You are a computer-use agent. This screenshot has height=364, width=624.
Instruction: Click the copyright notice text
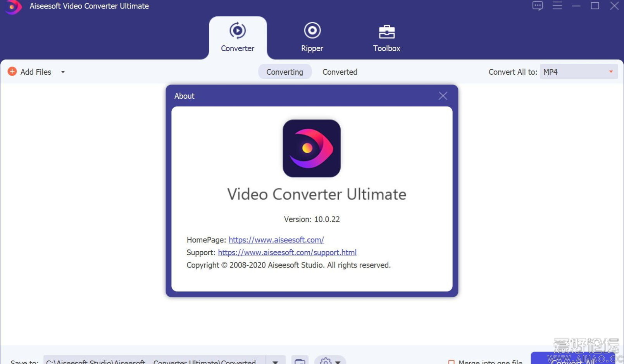pyautogui.click(x=289, y=265)
